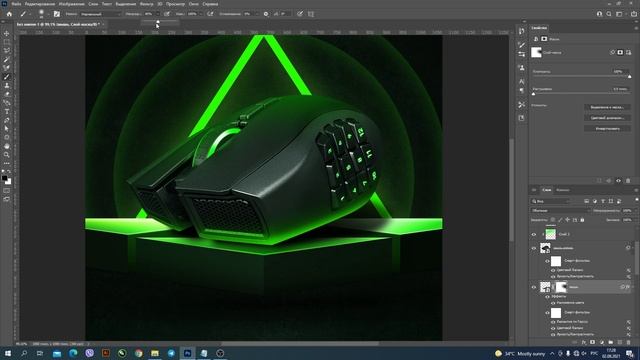
Task: Add a layer style via fx icon
Action: [584, 342]
